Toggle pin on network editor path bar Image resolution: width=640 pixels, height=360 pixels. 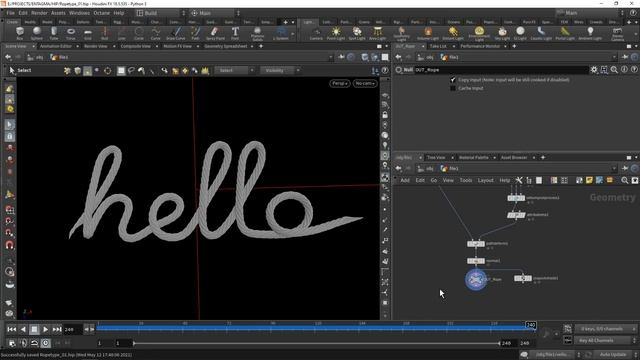click(625, 168)
